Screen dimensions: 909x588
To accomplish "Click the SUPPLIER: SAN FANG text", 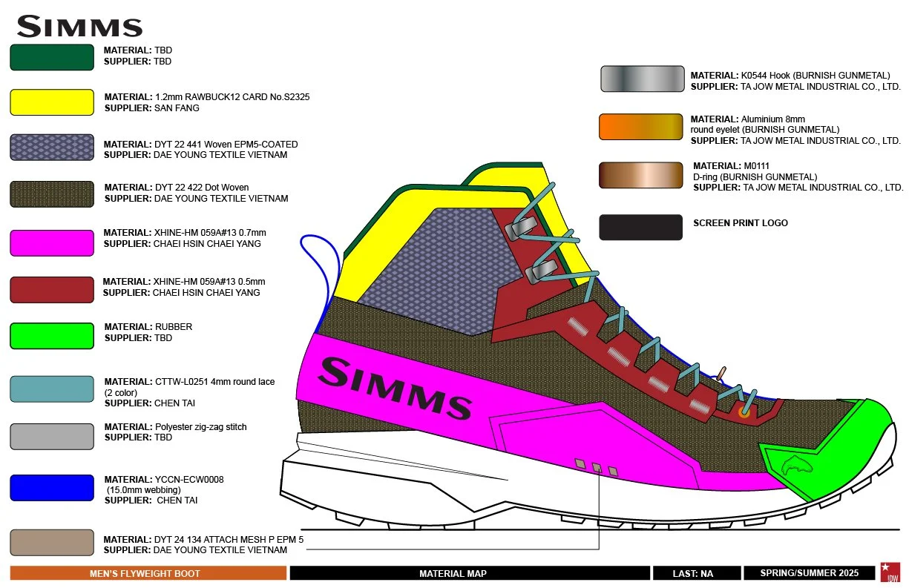I will [151, 108].
